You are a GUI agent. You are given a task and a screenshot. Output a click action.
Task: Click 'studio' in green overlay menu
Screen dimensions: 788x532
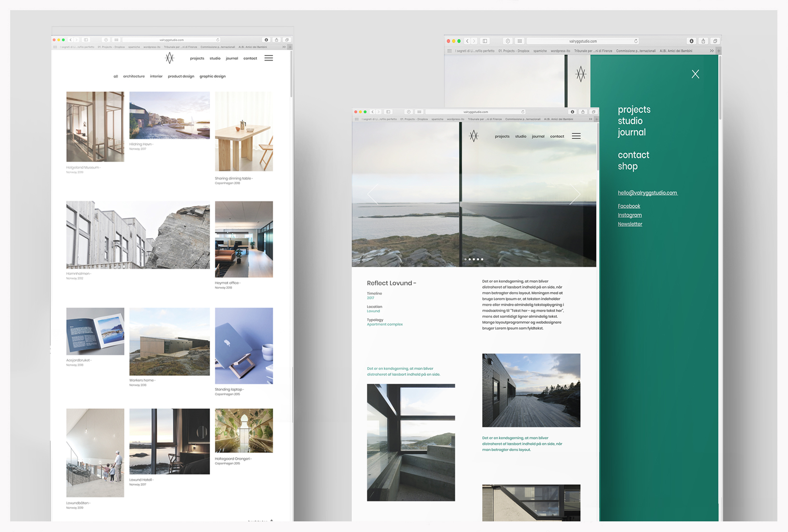[x=630, y=121]
